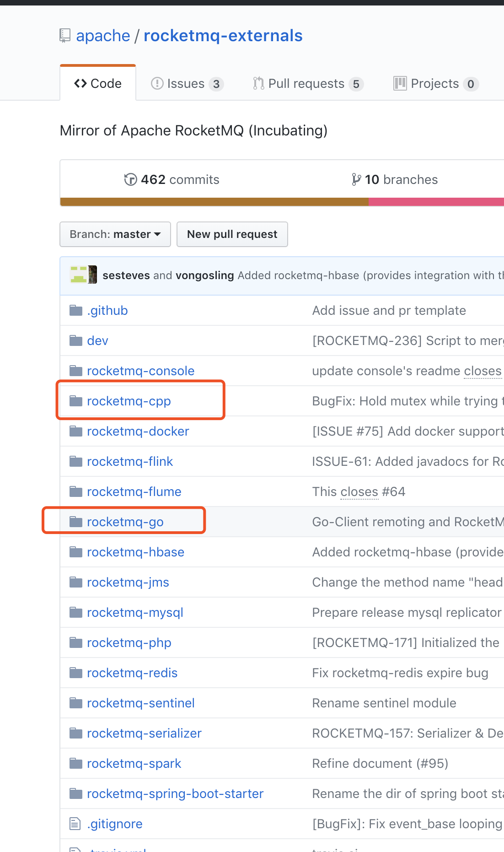Image resolution: width=504 pixels, height=852 pixels.
Task: Click the rocketmq-spark folder icon
Action: point(75,764)
